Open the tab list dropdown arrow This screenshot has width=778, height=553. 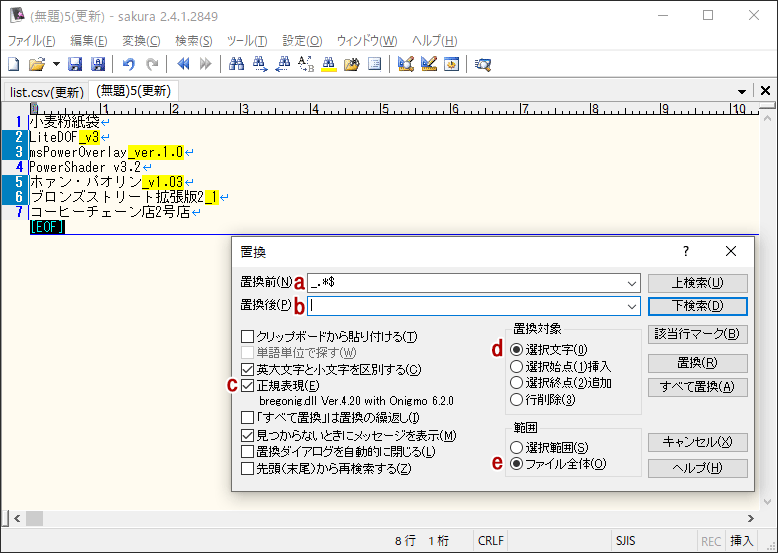coord(742,91)
